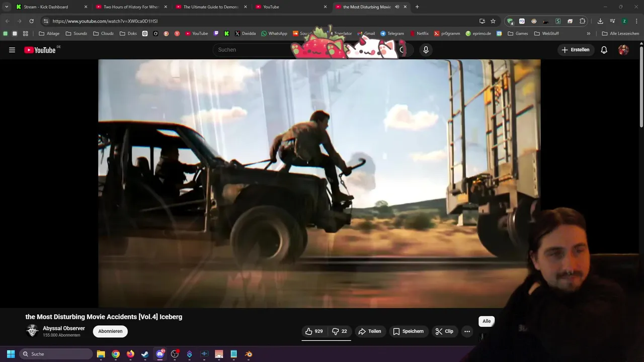
Task: Click the URL address bar
Action: [x=262, y=21]
